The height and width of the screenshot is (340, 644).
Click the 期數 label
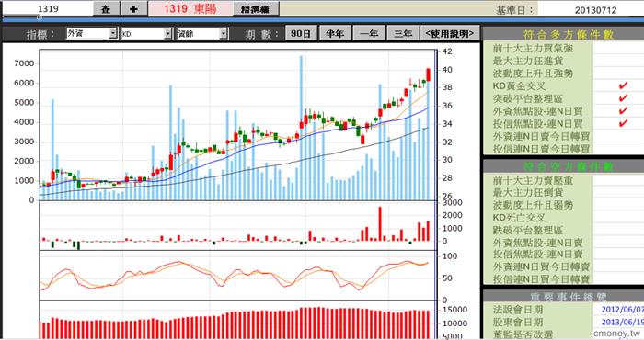coord(261,34)
